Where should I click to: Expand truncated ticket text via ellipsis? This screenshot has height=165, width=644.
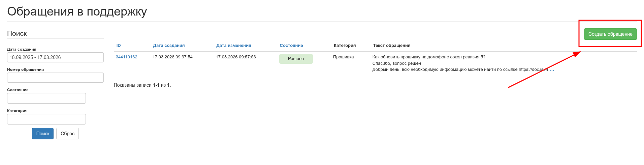[x=551, y=70]
